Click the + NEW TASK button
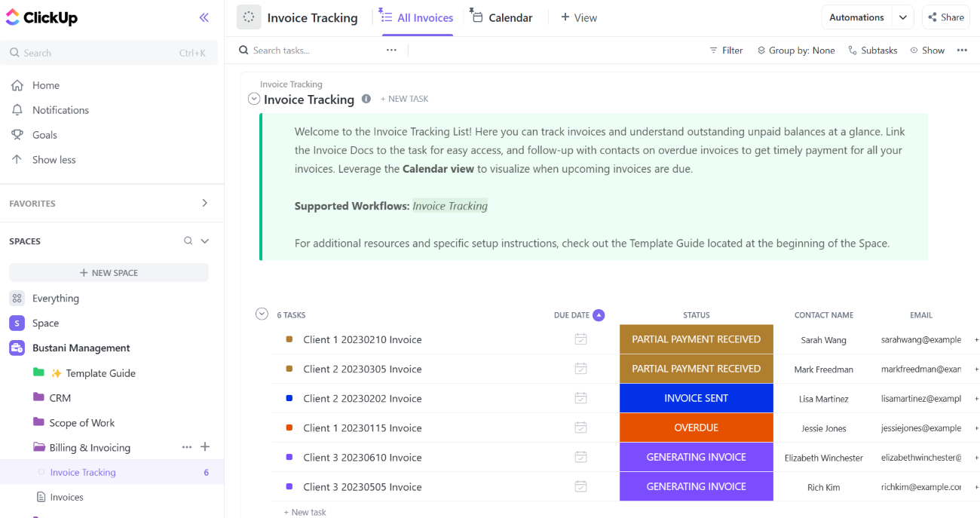Viewport: 980px width, 518px height. (405, 99)
